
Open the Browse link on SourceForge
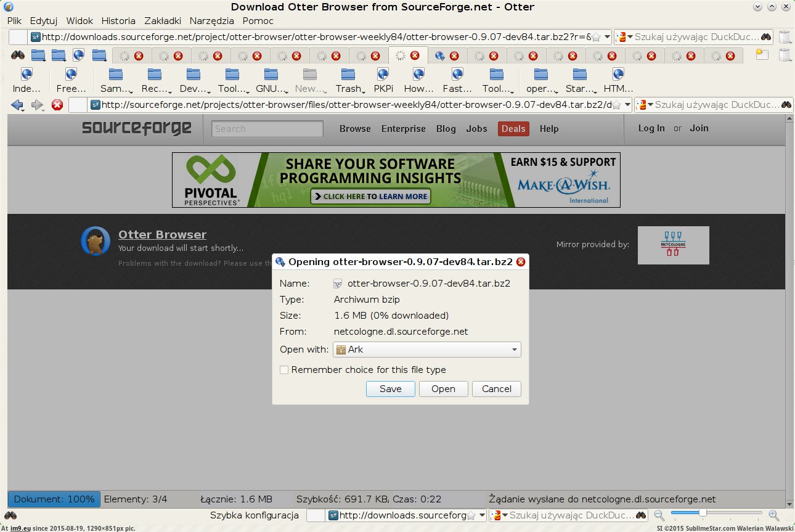pyautogui.click(x=355, y=129)
